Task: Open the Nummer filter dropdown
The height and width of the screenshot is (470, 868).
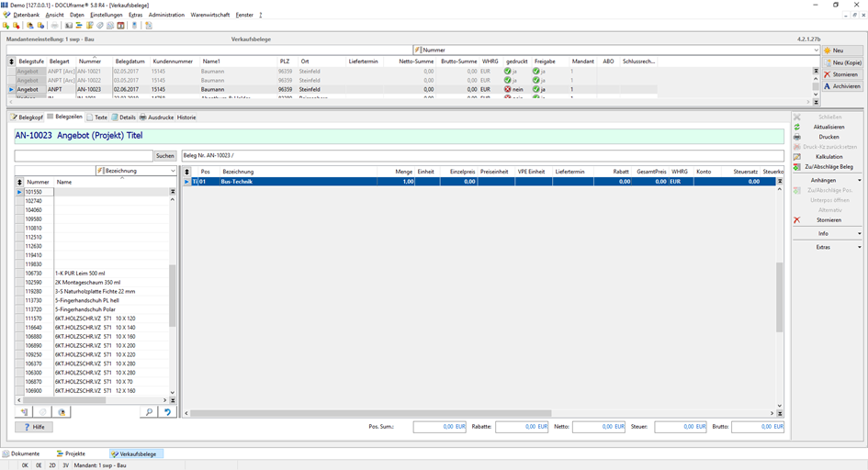Action: click(x=816, y=50)
